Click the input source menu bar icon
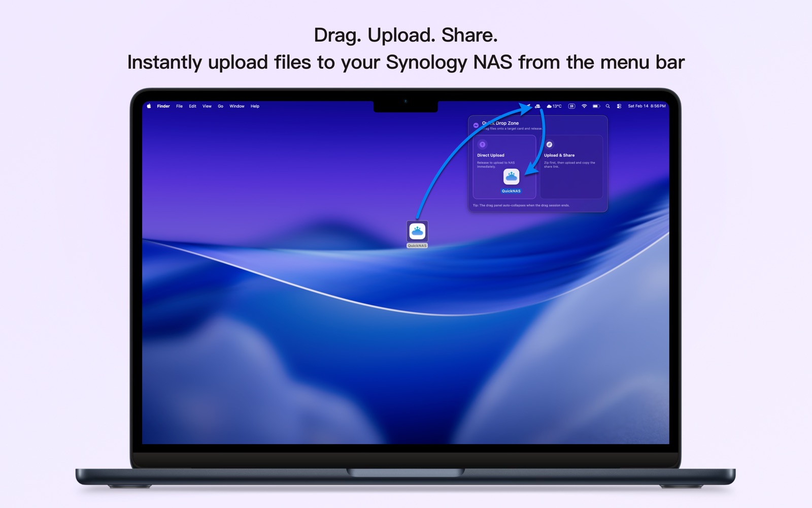Image resolution: width=812 pixels, height=508 pixels. pos(571,106)
